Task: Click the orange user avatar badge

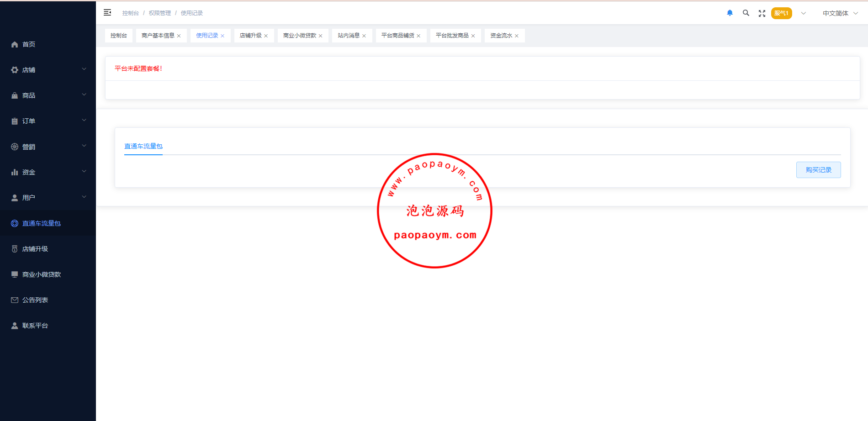Action: [781, 13]
